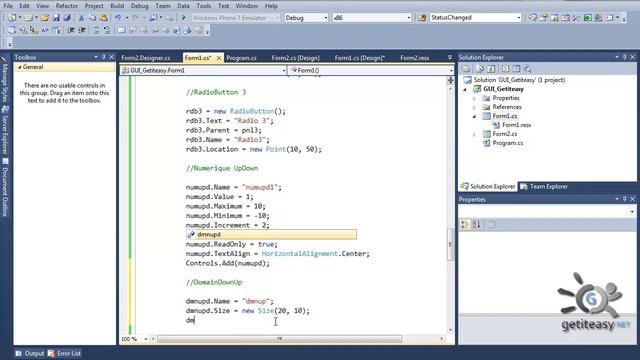Comment out selected lines icon
Screen dimensions: 640x360
click(x=96, y=30)
